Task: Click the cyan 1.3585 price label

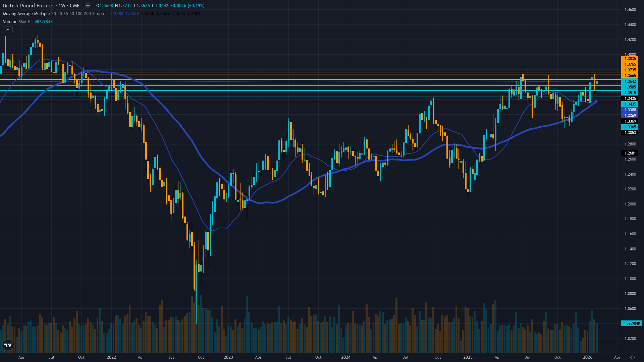Action: (x=630, y=87)
